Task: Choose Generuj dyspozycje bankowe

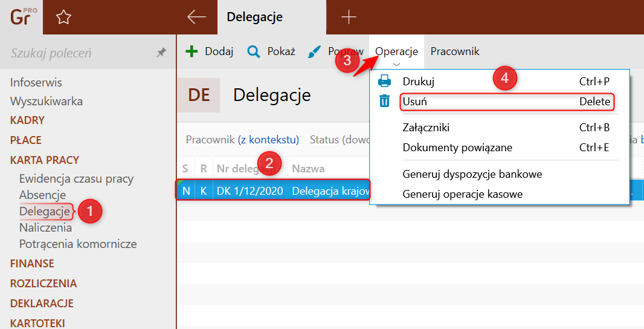Action: (498, 174)
